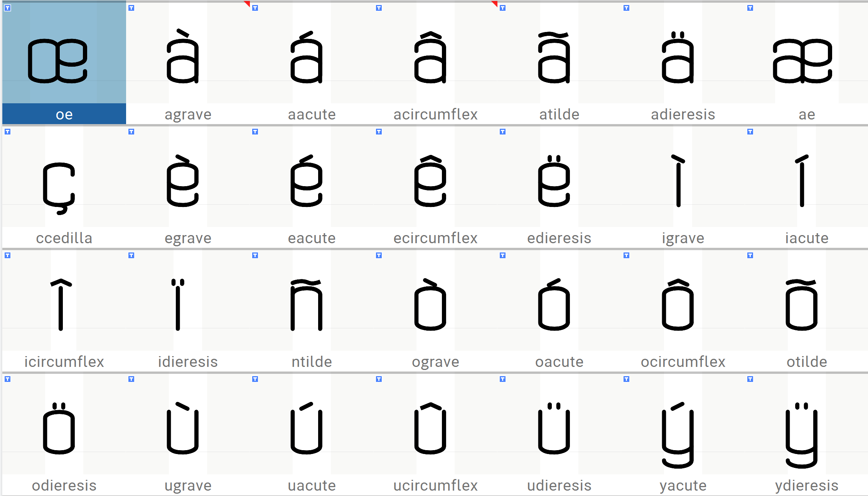Click the blue T icon in the aacute cell

click(x=255, y=8)
